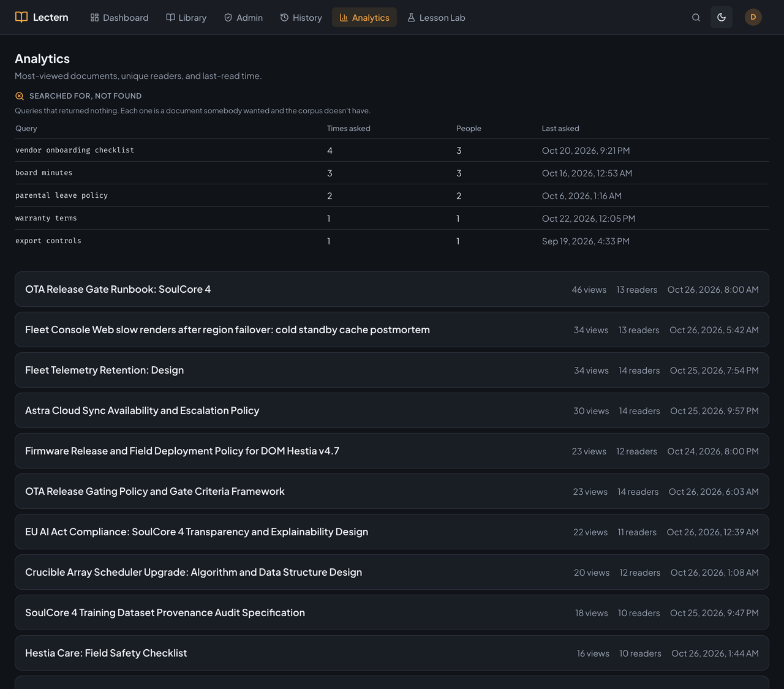Select the 'export controls' query
Screen dimensions: 784x689
pyautogui.click(x=48, y=241)
